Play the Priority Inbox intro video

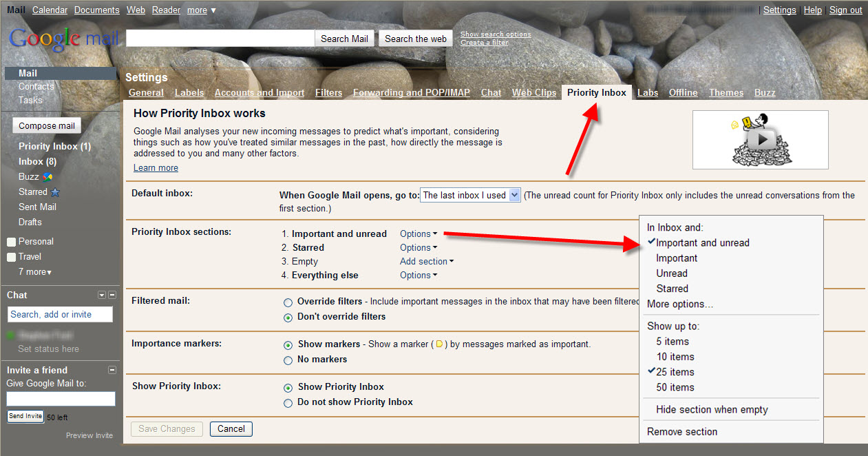click(761, 140)
